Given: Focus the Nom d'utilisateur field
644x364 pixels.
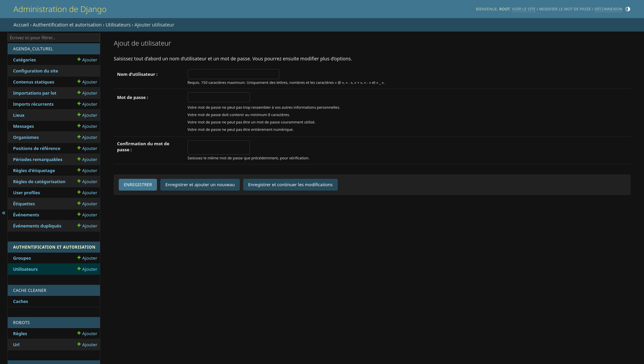Looking at the screenshot, I should 233,74.
